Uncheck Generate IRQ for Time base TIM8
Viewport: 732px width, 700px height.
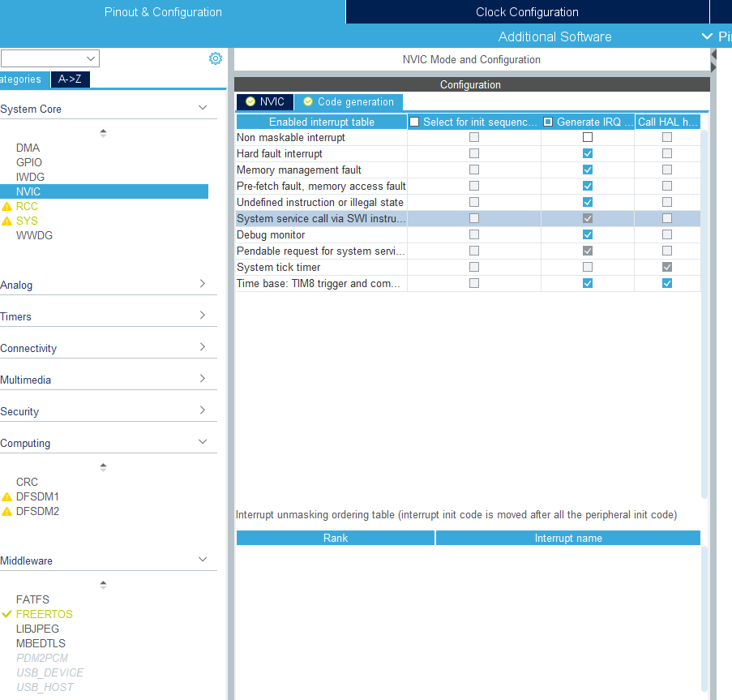[x=588, y=283]
